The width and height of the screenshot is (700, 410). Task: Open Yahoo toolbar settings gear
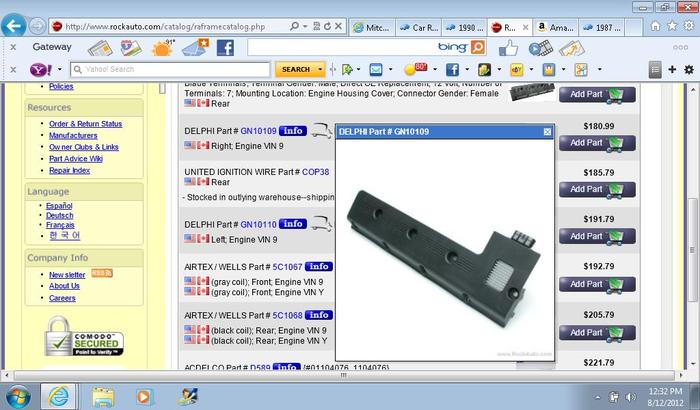pyautogui.click(x=689, y=70)
